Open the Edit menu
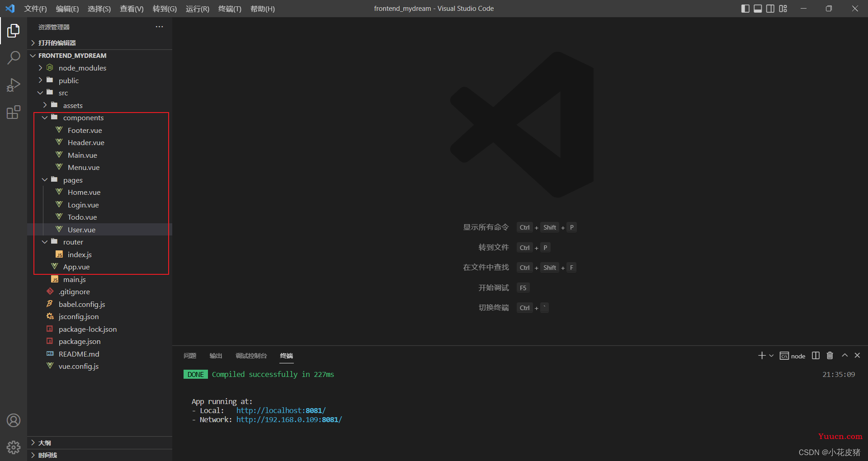Screen dimensions: 868x461 (67, 9)
